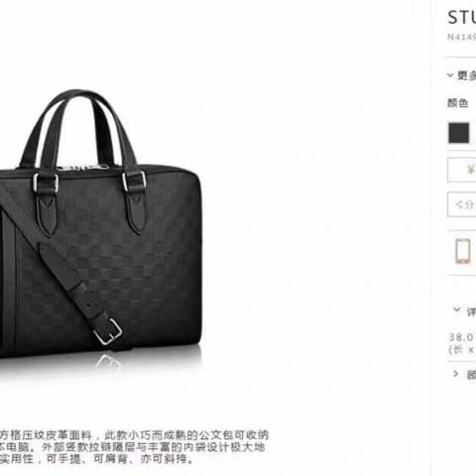This screenshot has width=476, height=476.
Task: Click the STU product title
Action: coord(462,17)
